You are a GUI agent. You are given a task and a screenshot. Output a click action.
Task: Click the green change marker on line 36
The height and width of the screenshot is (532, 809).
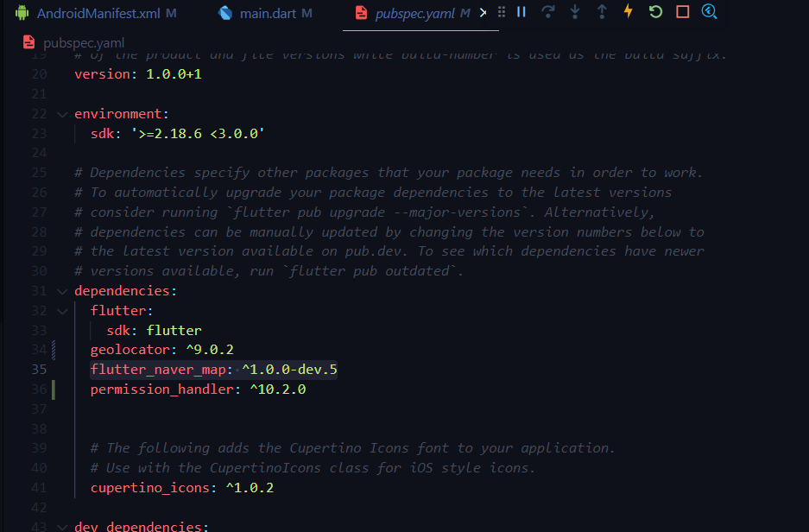(x=54, y=389)
